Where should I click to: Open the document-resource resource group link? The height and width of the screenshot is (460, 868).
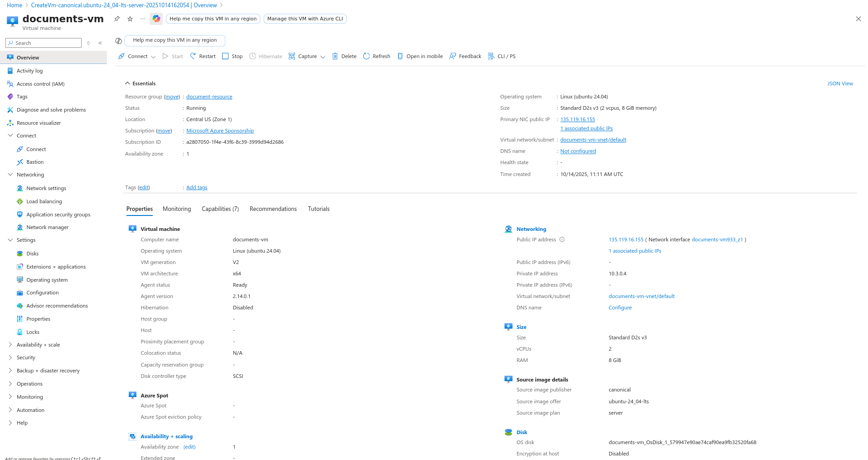pos(209,97)
